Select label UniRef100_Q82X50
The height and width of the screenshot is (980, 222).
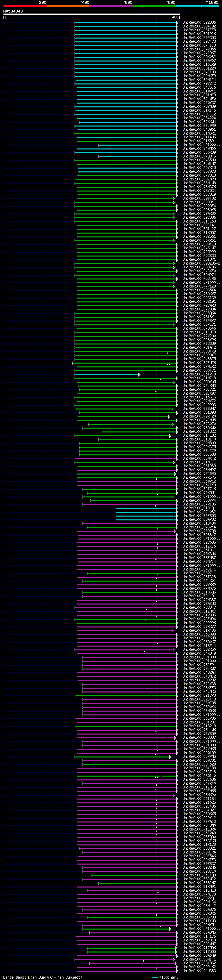pyautogui.click(x=199, y=650)
